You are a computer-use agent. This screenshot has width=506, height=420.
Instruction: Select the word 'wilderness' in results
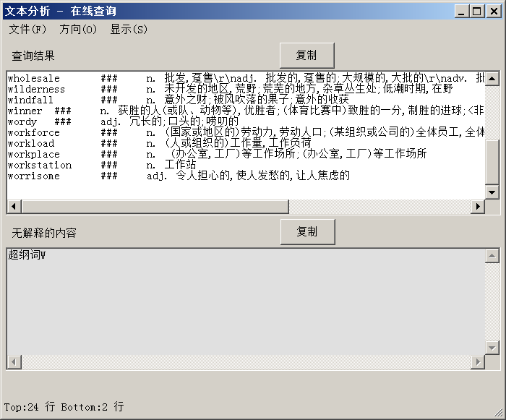click(x=36, y=89)
